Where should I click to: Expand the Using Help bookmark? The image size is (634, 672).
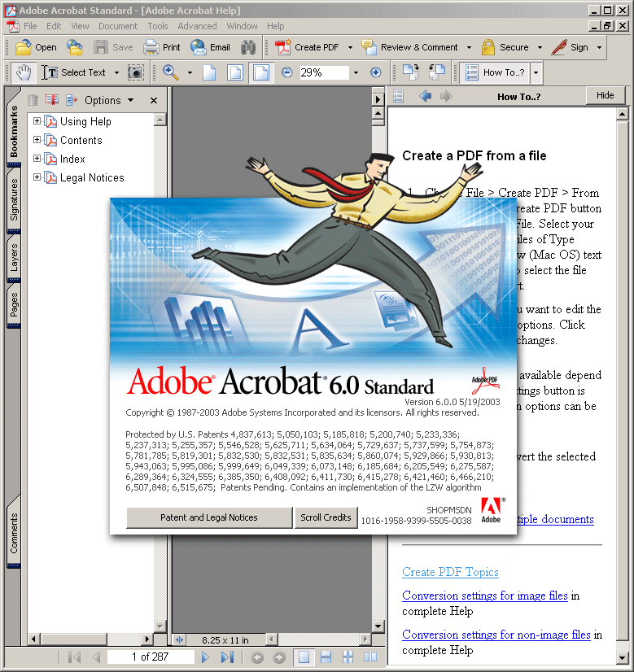coord(37,121)
